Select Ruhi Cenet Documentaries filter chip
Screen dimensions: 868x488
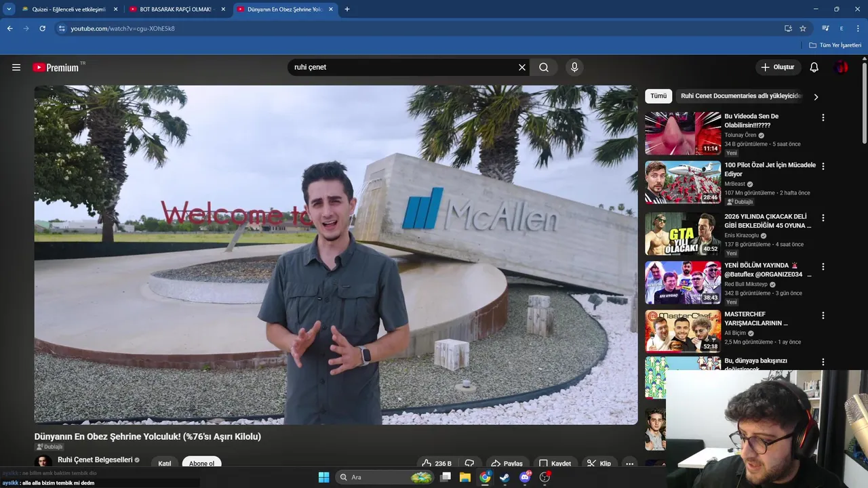(741, 96)
